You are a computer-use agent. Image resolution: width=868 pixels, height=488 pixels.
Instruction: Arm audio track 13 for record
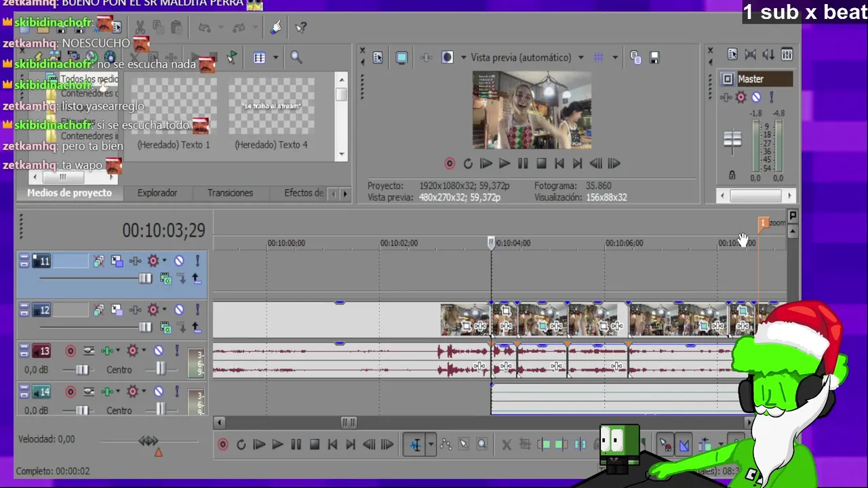point(71,350)
